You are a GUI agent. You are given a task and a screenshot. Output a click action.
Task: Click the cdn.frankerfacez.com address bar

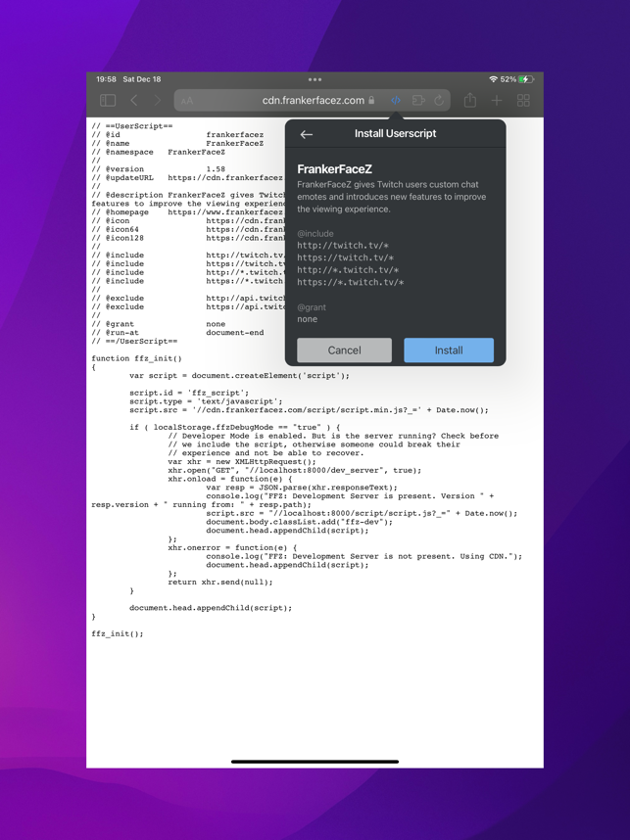click(312, 100)
